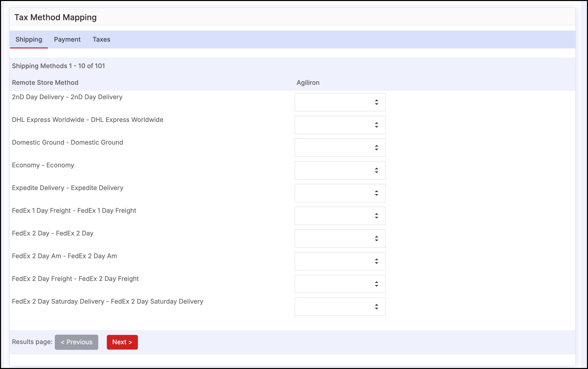
Task: Open the 2nD Day Delivery mapping dropdown
Action: 340,102
